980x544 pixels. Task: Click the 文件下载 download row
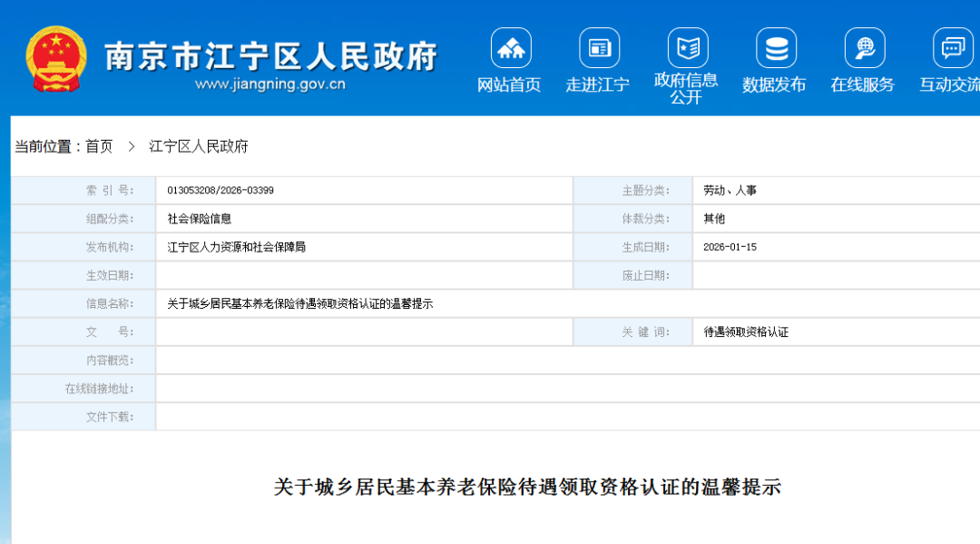pyautogui.click(x=111, y=416)
